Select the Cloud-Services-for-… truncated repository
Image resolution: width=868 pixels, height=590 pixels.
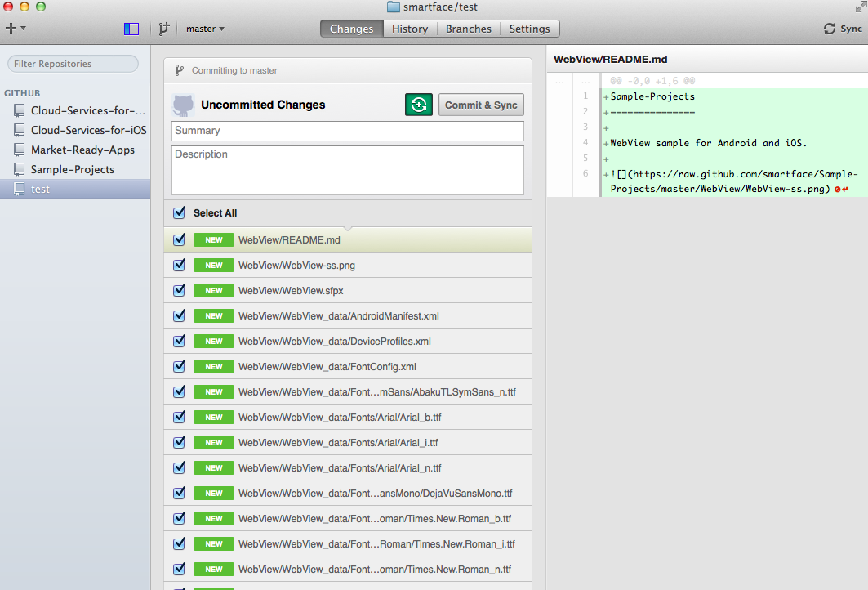[75, 110]
